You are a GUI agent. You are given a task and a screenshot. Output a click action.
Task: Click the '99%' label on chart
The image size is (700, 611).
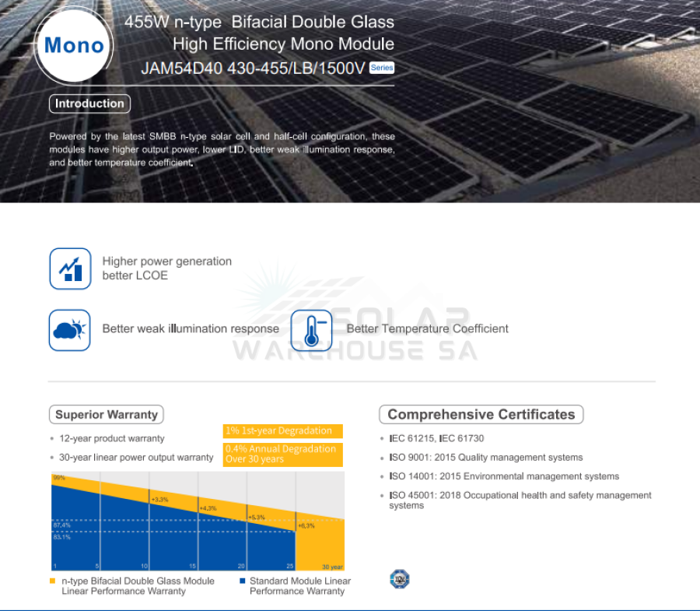(59, 478)
